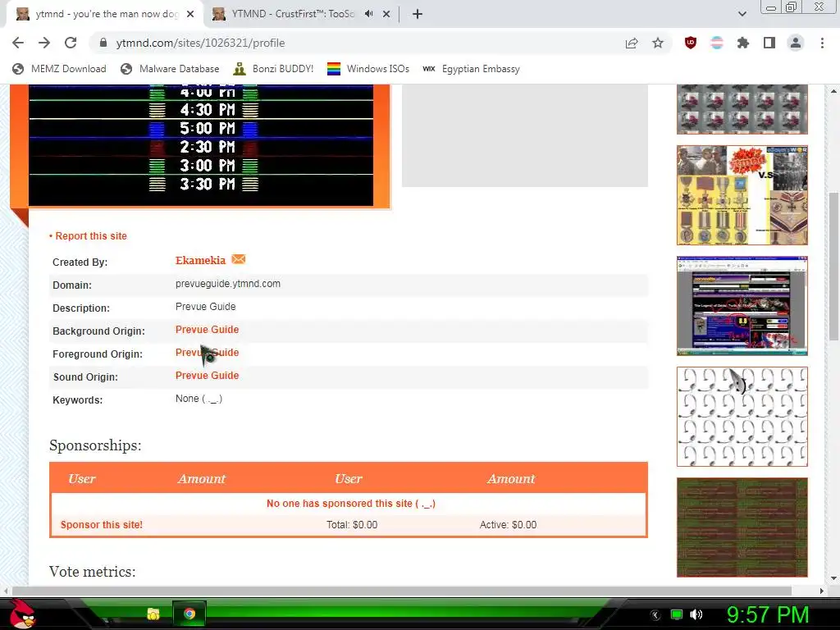Click the 9:57 PM taskbar clock
The image size is (840, 630).
click(x=767, y=614)
